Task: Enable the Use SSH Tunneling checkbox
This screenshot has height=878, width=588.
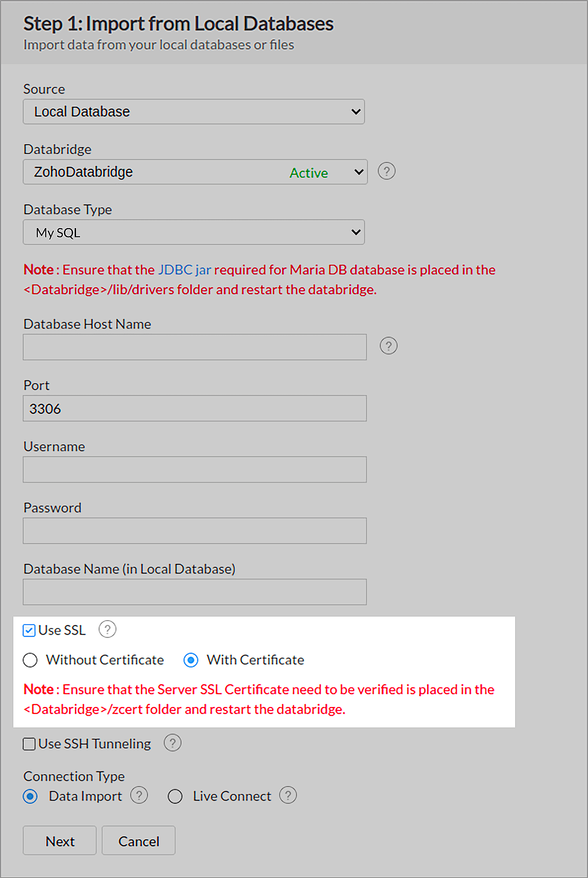Action: point(29,744)
